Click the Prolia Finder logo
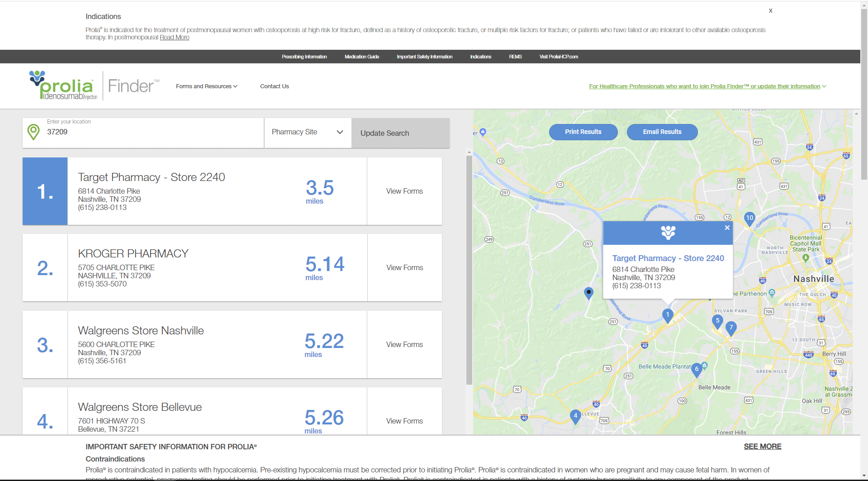The height and width of the screenshot is (481, 868). click(x=94, y=86)
